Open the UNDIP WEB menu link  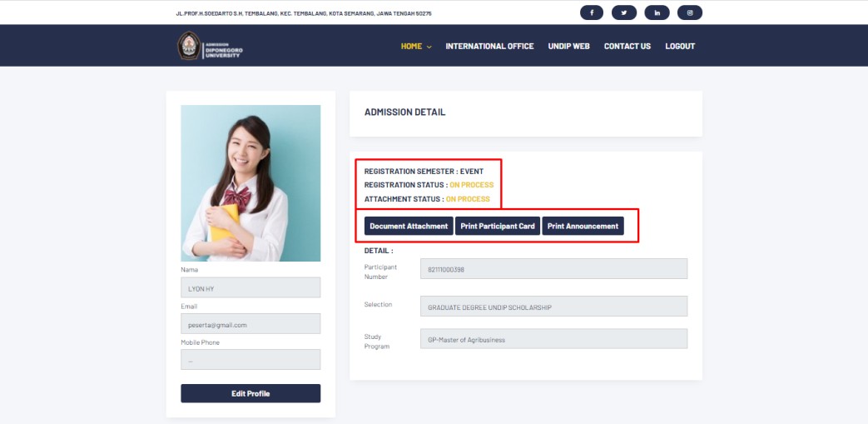tap(568, 47)
